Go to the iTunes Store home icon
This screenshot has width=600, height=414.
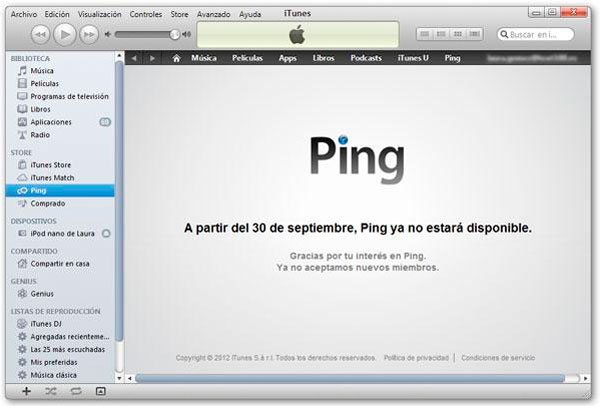click(176, 59)
